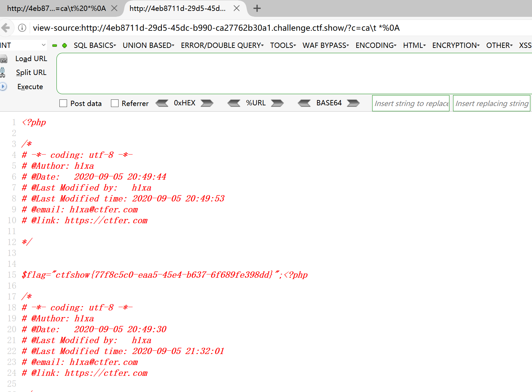Open TOOLS dropdown menu

tap(283, 45)
